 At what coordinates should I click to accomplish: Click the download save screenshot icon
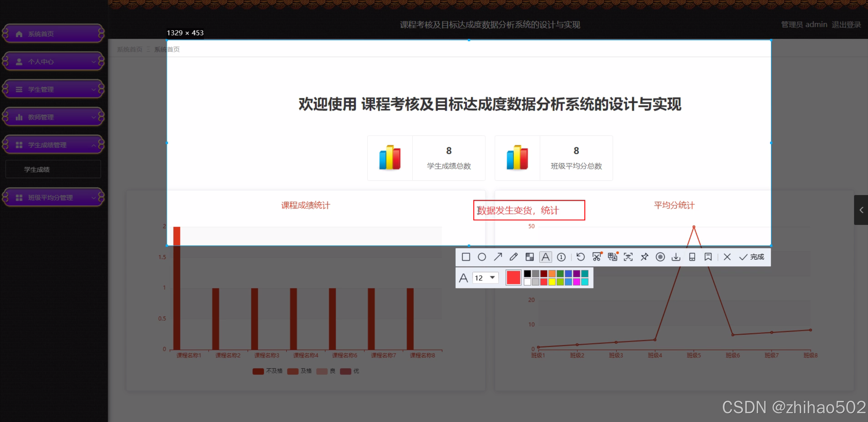676,257
